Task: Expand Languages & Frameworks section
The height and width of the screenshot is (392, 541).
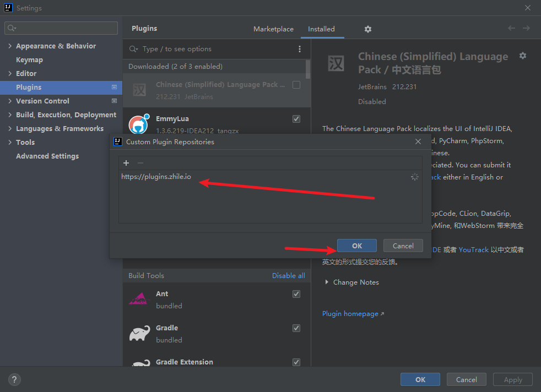Action: 10,129
